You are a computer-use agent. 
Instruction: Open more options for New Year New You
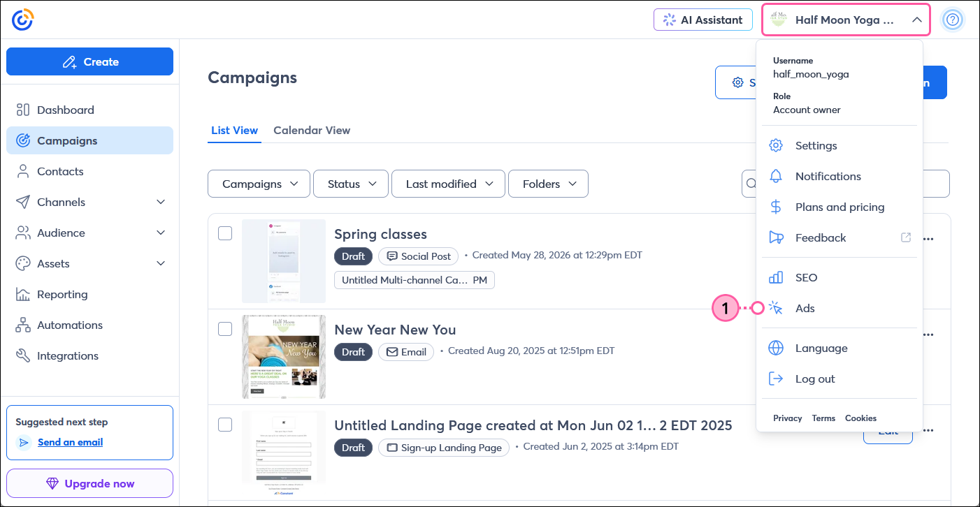point(928,335)
